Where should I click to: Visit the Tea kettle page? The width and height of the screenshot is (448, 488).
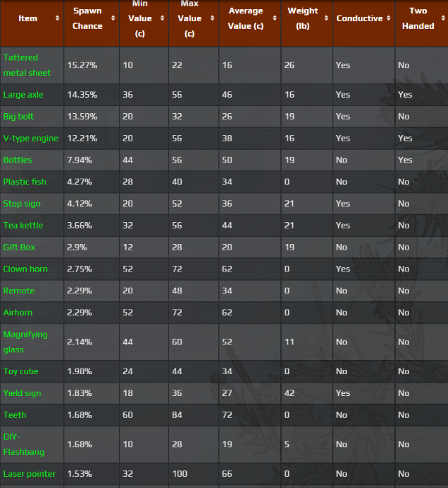click(x=23, y=226)
